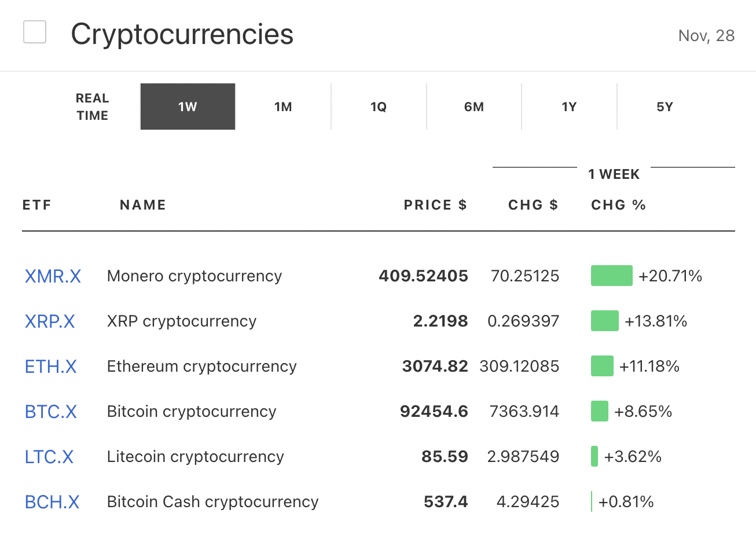Open the BCH.X ticker link
Viewport: 756px width, 550px height.
tap(52, 502)
